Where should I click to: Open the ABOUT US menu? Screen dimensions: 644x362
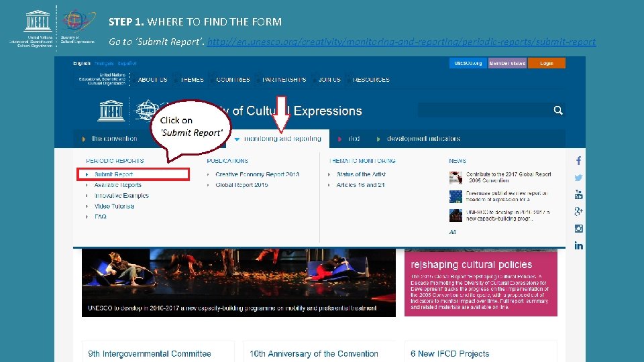(x=152, y=80)
